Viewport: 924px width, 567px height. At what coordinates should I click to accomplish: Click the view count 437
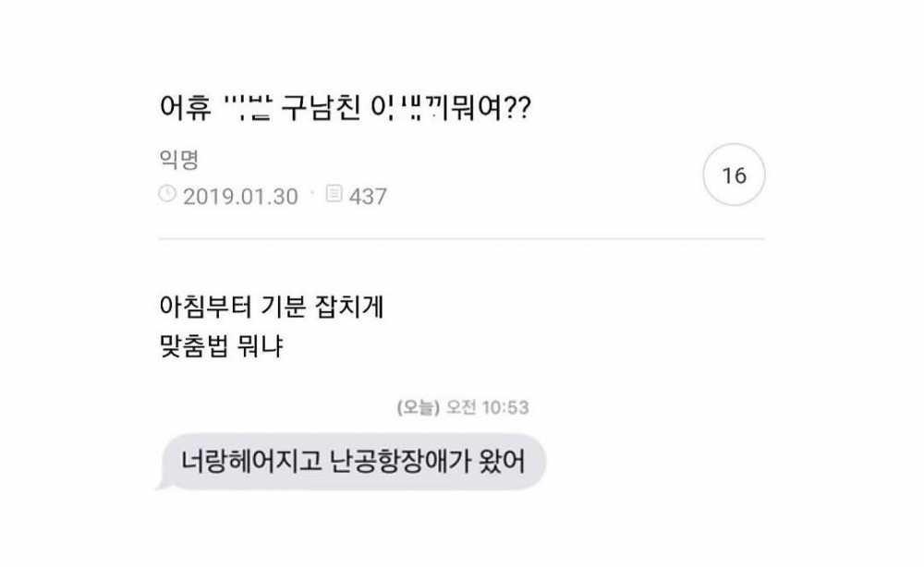369,196
